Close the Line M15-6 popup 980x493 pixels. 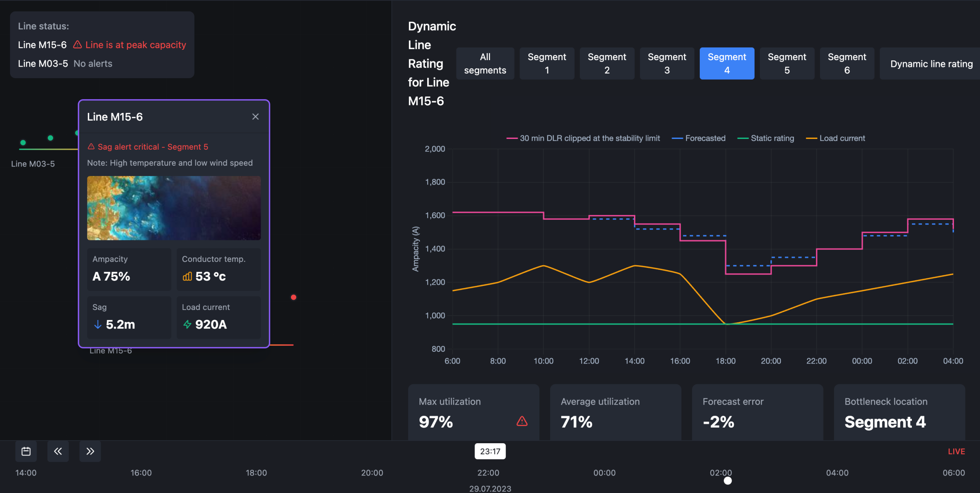point(255,117)
